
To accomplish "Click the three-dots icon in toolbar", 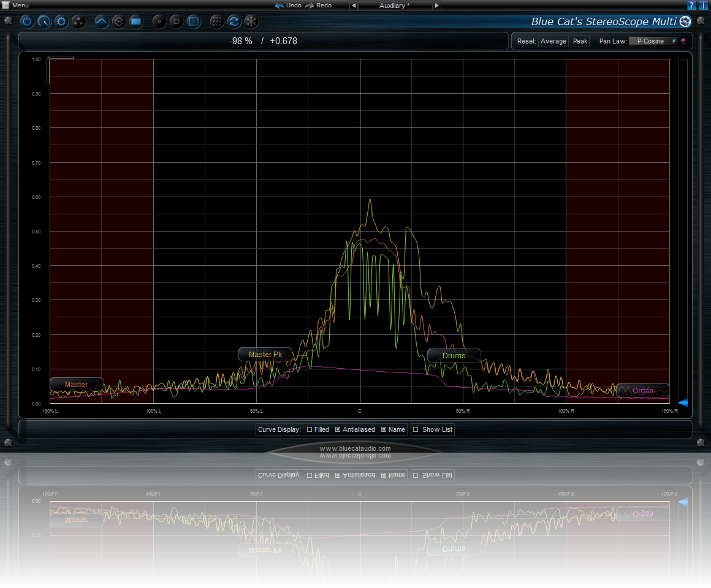I will (78, 22).
